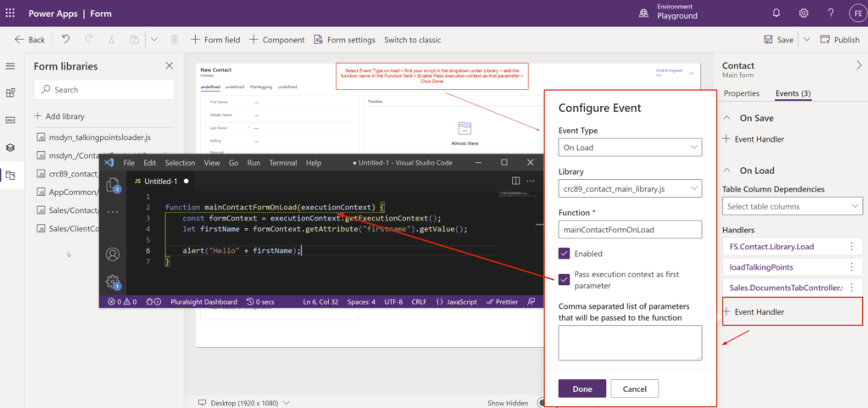The image size is (868, 408).
Task: Click the Redo arrow in toolbar
Action: tap(88, 39)
